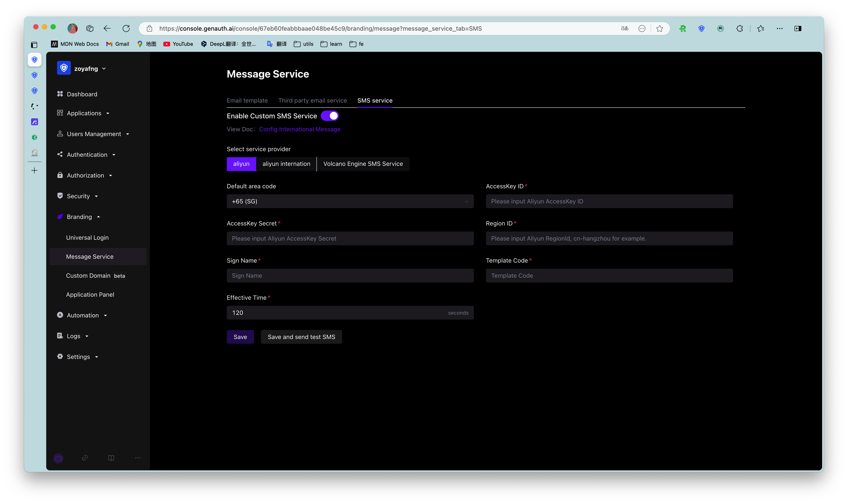
Task: Click the AccessKey ID input field
Action: [609, 201]
